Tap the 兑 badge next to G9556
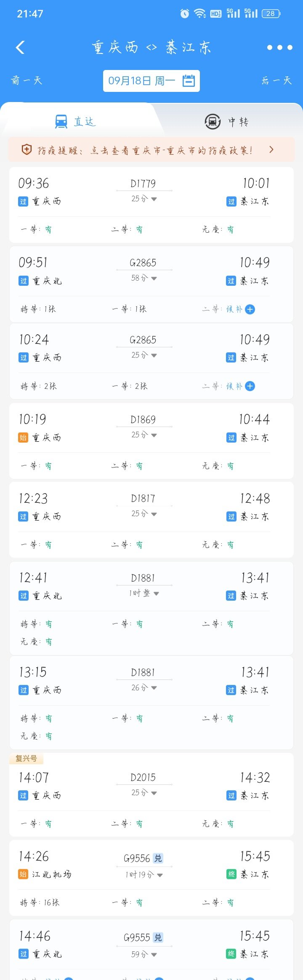The image size is (303, 980). [158, 858]
